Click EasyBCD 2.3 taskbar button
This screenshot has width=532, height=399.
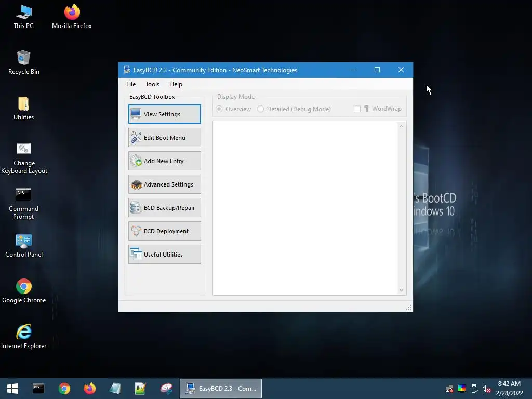pos(221,389)
